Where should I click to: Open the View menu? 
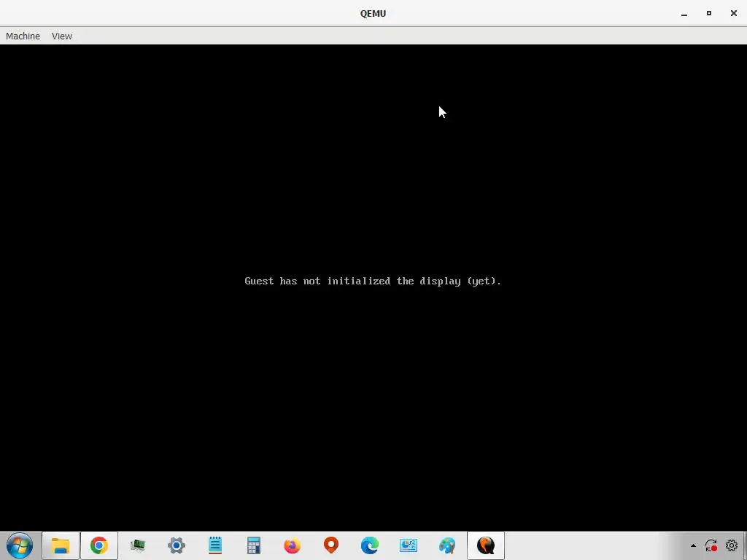click(62, 36)
